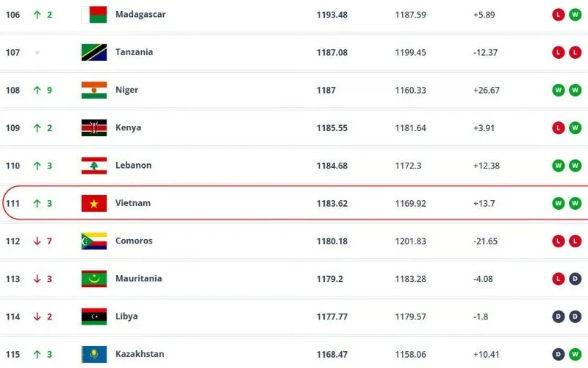Click the Mauritania flag icon
This screenshot has width=588, height=368.
tap(94, 278)
